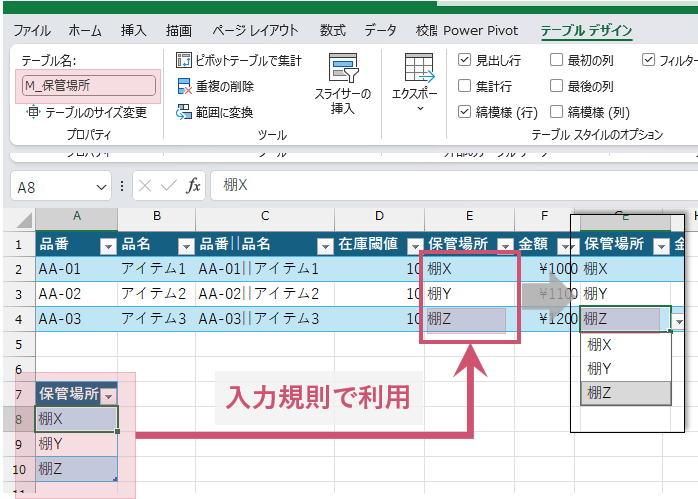Screen dimensions: 698x499
Task: Click Remove Duplicates (重複の削除) icon
Action: pyautogui.click(x=184, y=86)
